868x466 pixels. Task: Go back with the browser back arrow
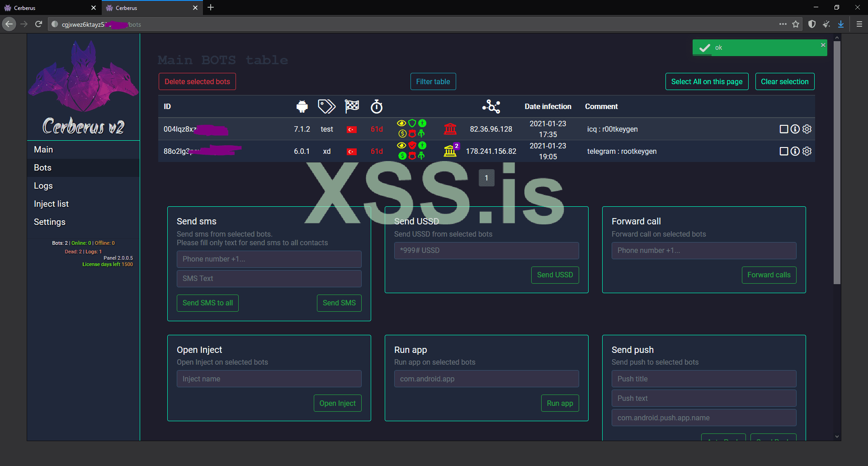click(9, 24)
